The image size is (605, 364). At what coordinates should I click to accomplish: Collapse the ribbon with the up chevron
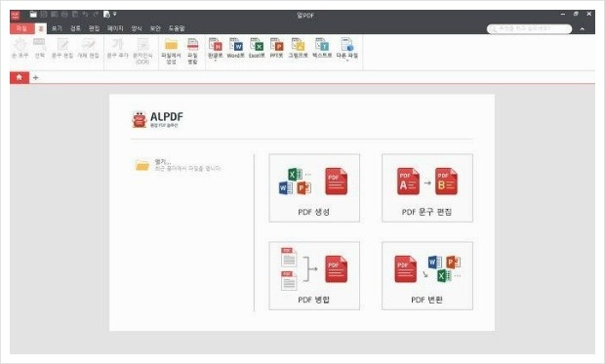pyautogui.click(x=582, y=28)
